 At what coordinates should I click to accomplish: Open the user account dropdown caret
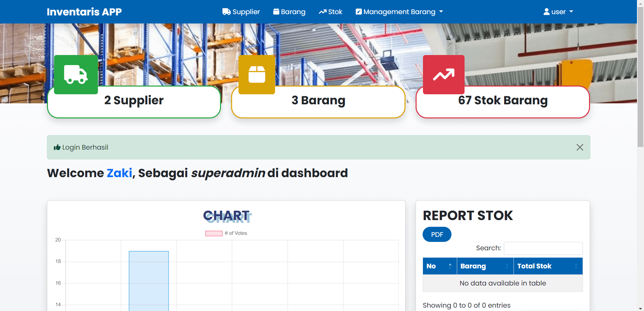(571, 12)
